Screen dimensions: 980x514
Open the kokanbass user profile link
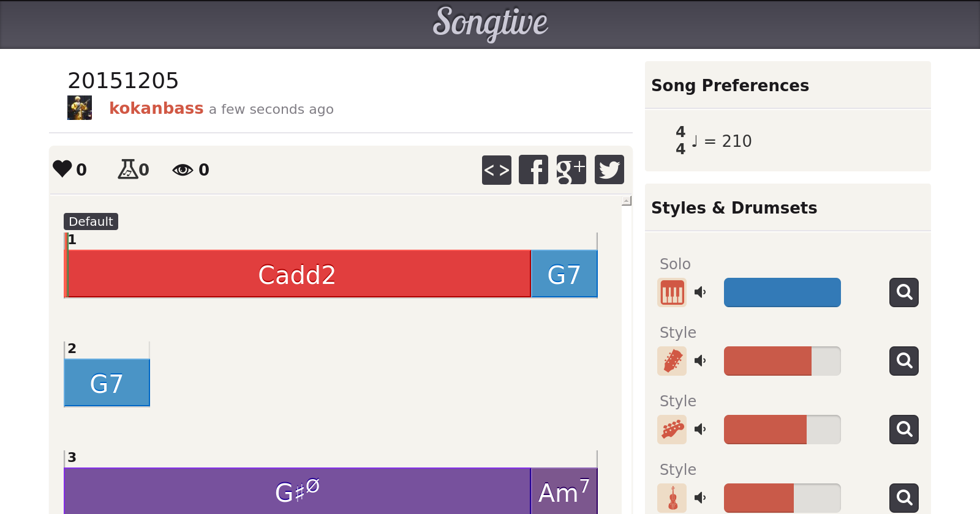point(156,108)
